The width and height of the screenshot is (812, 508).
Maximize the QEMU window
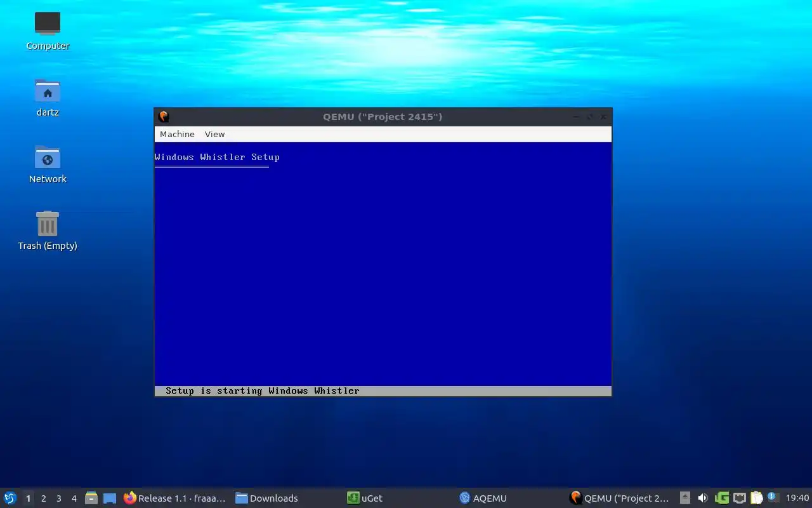point(590,117)
